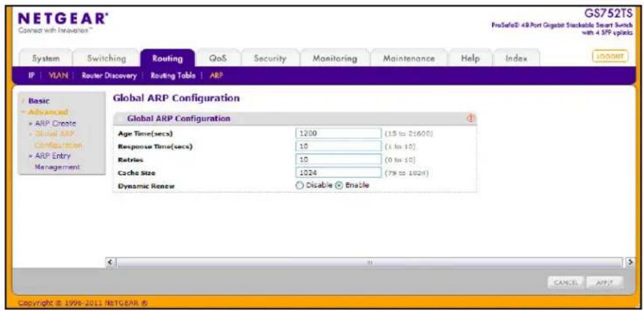Switch to the QoS tab
This screenshot has height=311, width=644.
click(217, 58)
